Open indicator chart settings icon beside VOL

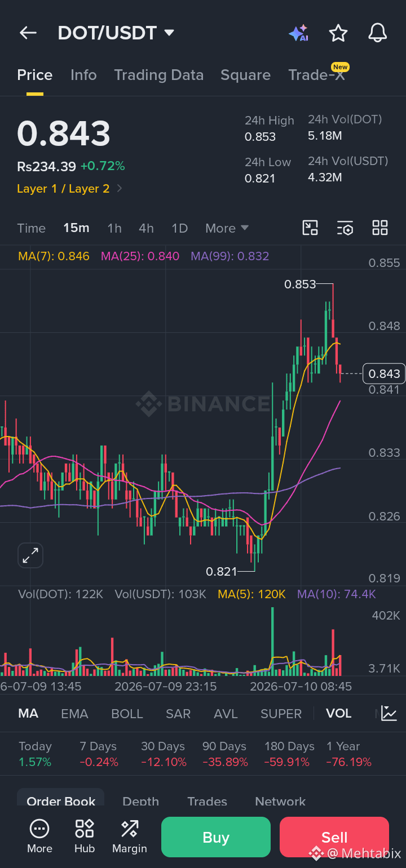(x=389, y=713)
